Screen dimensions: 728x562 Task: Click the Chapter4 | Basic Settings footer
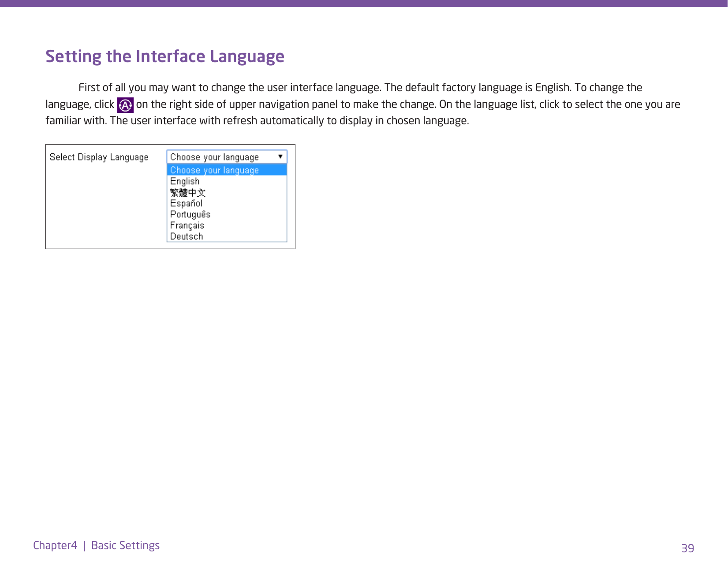point(96,546)
